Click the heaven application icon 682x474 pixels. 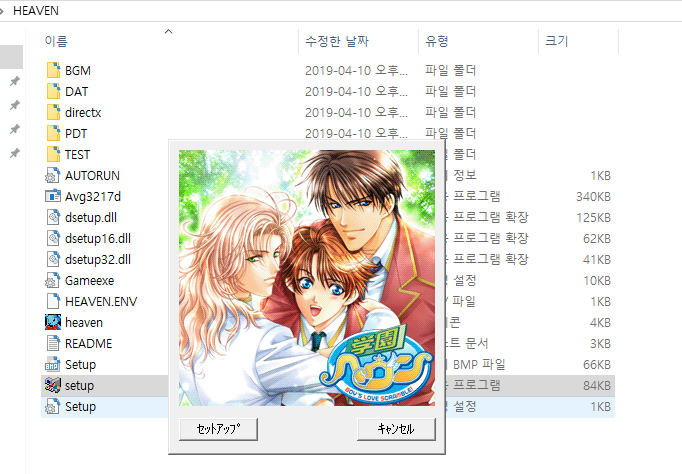pyautogui.click(x=53, y=322)
